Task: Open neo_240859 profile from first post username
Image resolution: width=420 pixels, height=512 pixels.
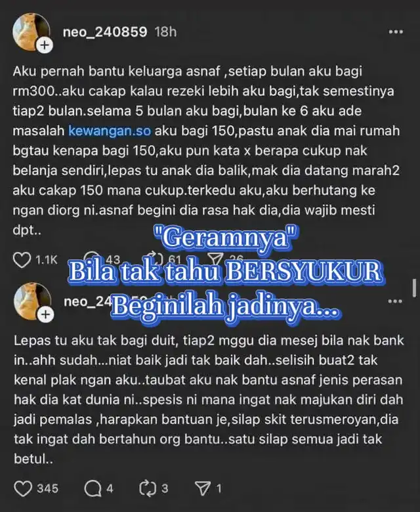Action: 105,32
